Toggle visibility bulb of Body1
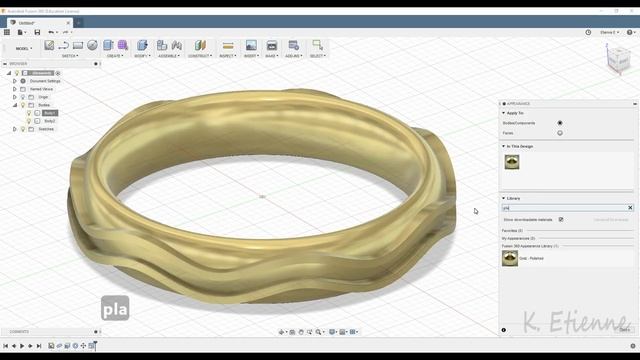 coord(29,113)
